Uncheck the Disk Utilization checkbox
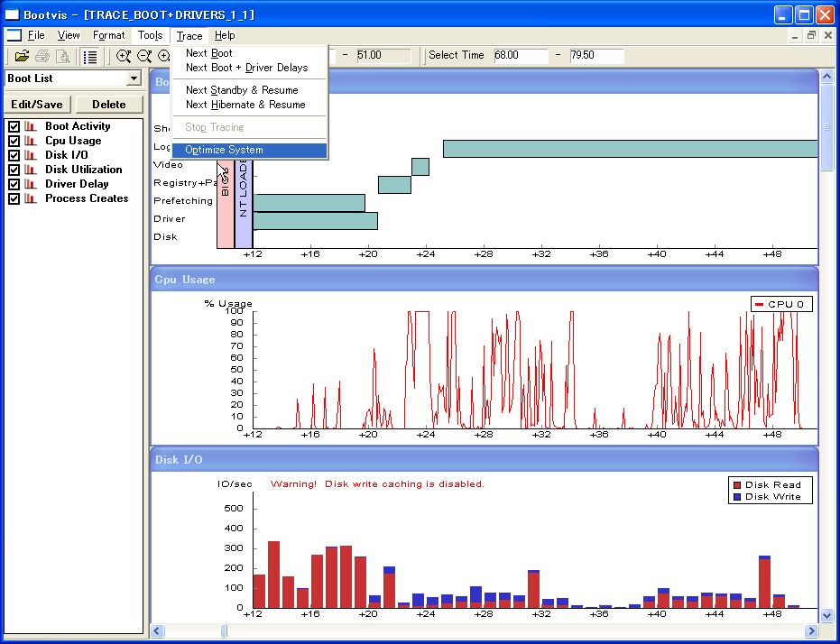 pyautogui.click(x=14, y=170)
